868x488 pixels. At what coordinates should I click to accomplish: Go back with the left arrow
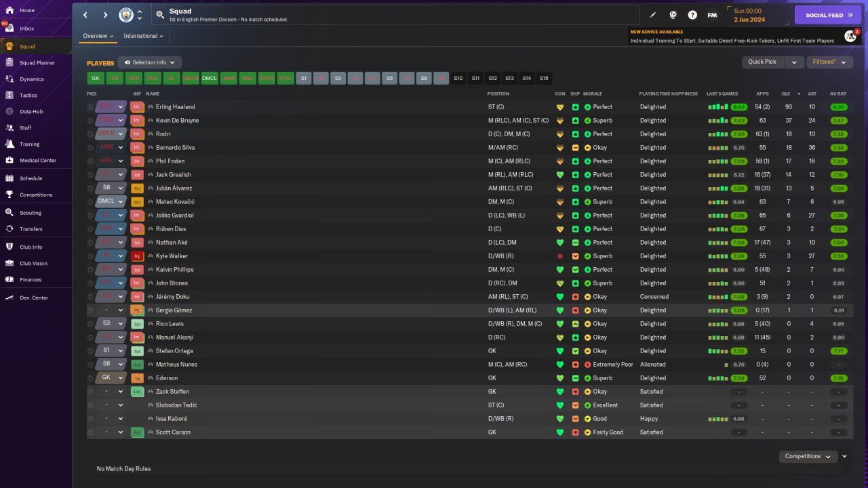[x=85, y=15]
